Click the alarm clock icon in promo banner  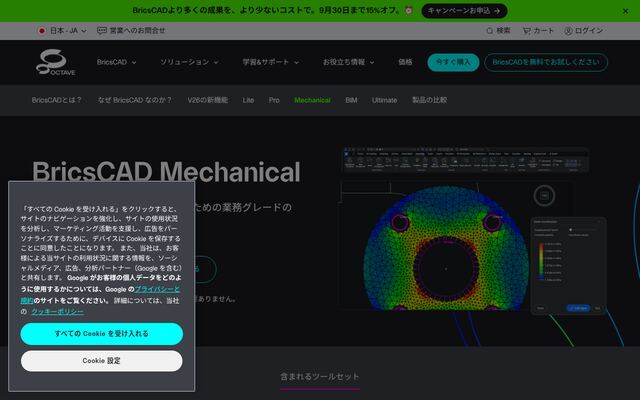[x=409, y=10]
